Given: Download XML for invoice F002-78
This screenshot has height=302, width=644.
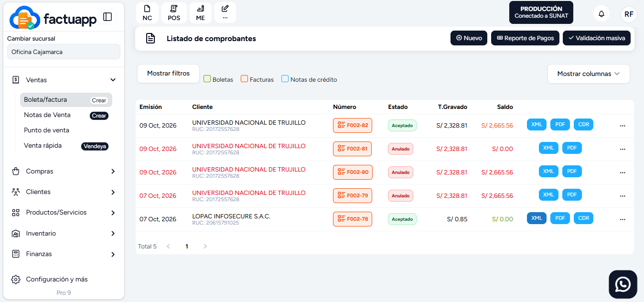Looking at the screenshot, I should pyautogui.click(x=537, y=218).
